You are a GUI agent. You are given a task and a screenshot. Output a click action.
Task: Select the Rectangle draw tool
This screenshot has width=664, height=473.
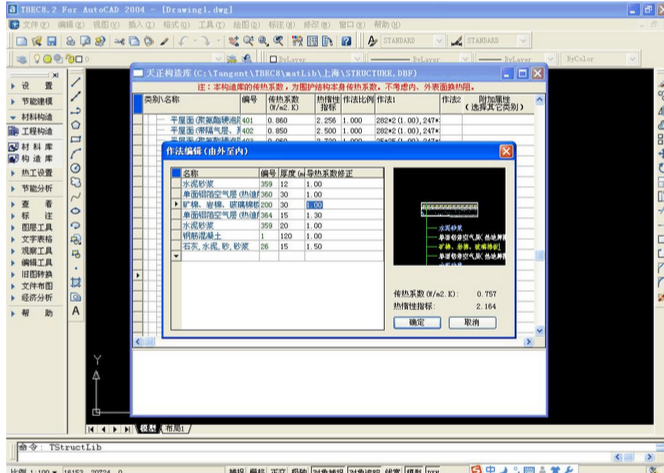click(76, 139)
